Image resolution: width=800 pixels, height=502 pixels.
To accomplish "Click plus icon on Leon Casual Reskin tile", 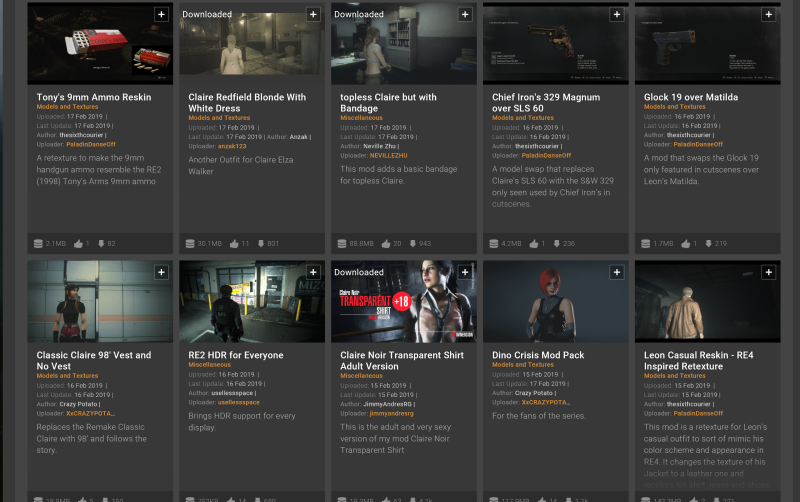I will pos(768,272).
